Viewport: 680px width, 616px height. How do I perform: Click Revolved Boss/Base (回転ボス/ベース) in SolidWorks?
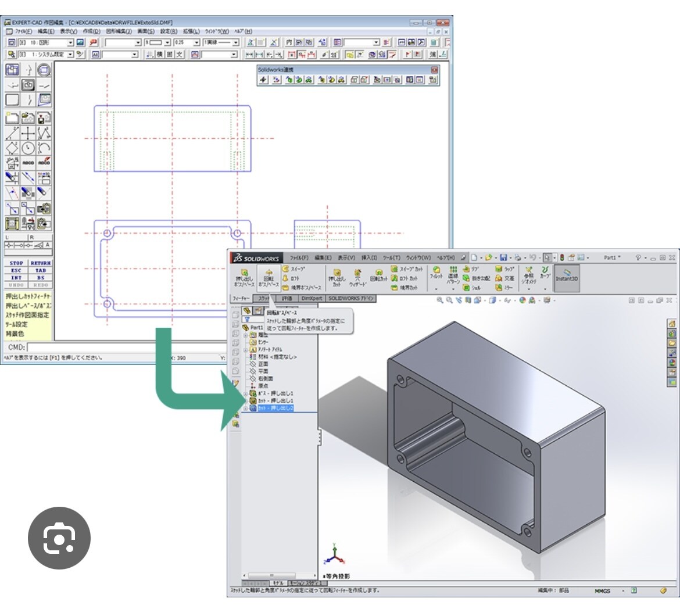point(269,277)
